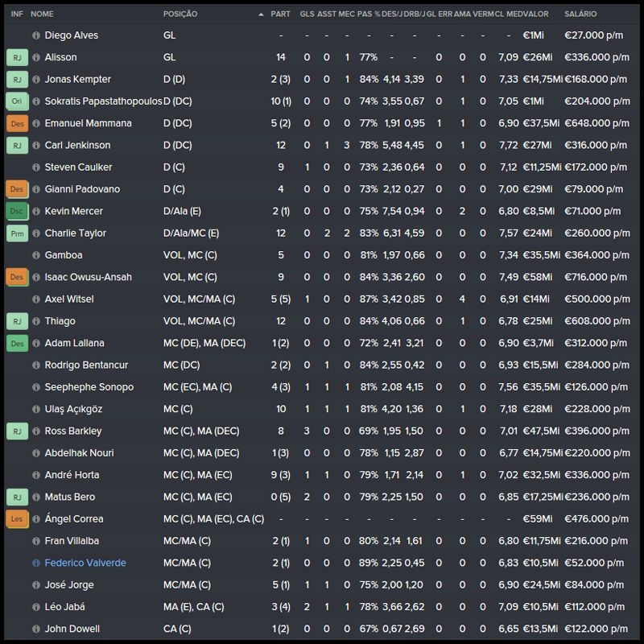Image resolution: width=644 pixels, height=644 pixels.
Task: Click the Les injury badge for Ángel Correa
Action: (x=17, y=518)
